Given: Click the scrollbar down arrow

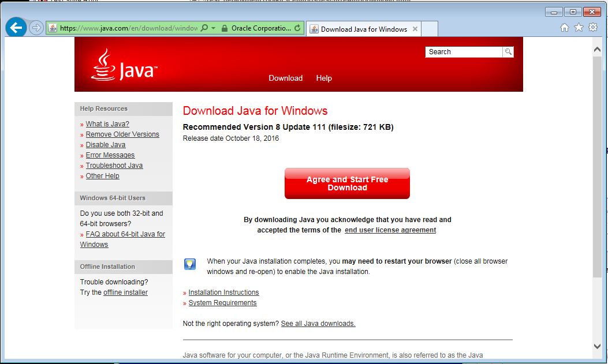Looking at the screenshot, I should (598, 346).
